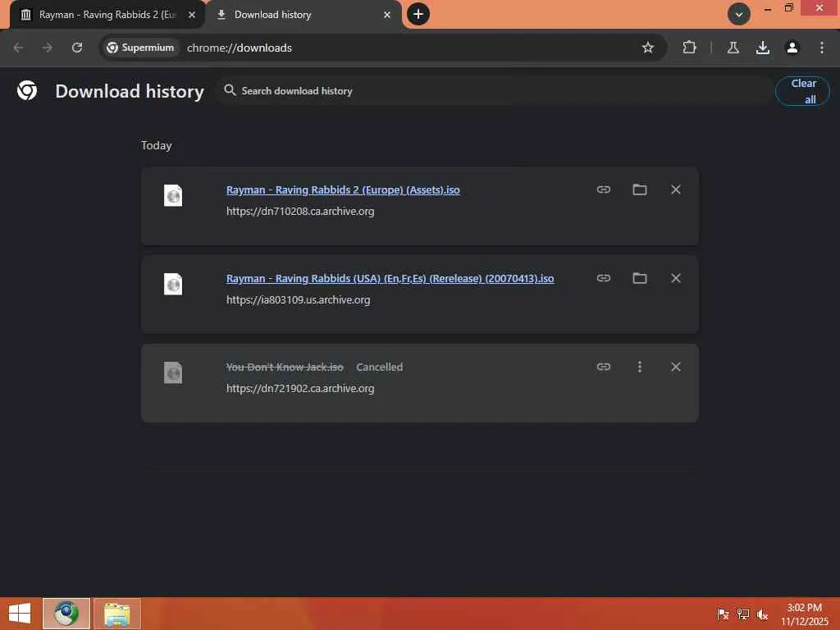The height and width of the screenshot is (630, 840).
Task: Open the taskbar clock and date
Action: point(804,614)
